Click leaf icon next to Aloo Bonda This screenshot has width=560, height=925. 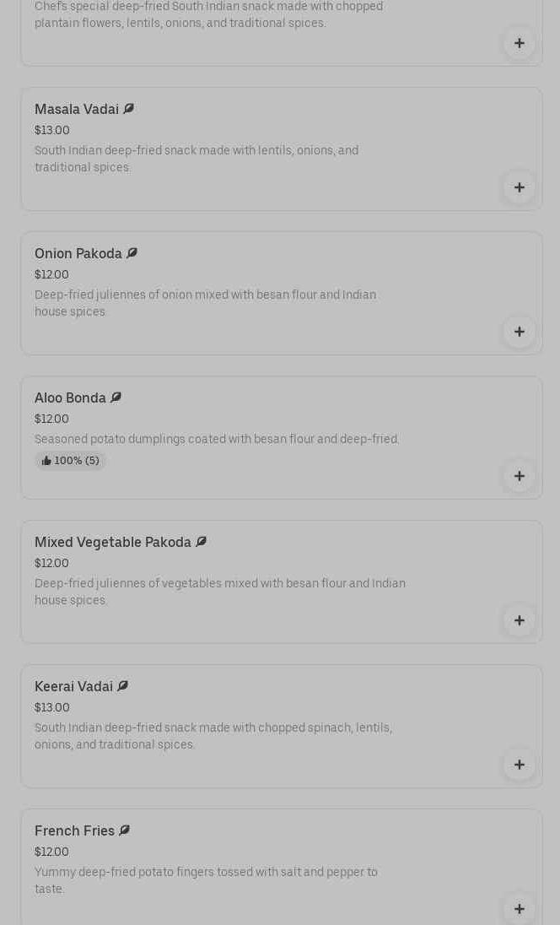click(116, 398)
